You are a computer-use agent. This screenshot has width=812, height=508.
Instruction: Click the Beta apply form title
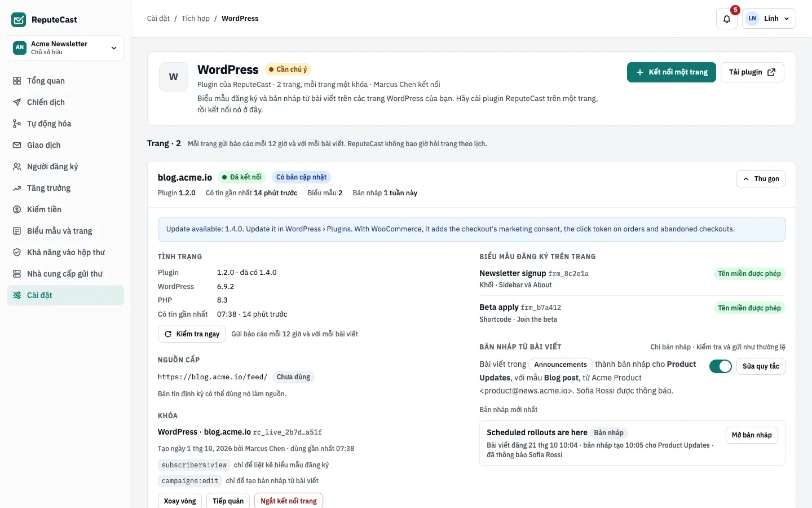[x=499, y=307]
